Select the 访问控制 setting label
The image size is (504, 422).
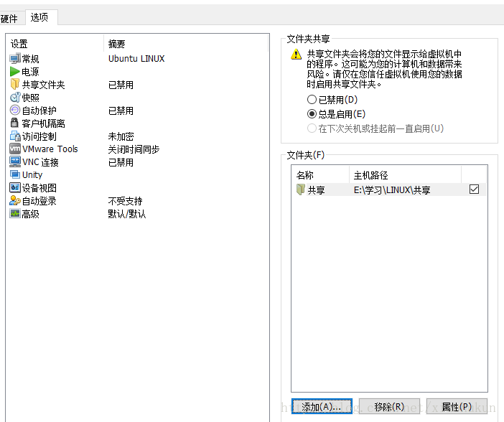click(x=39, y=136)
